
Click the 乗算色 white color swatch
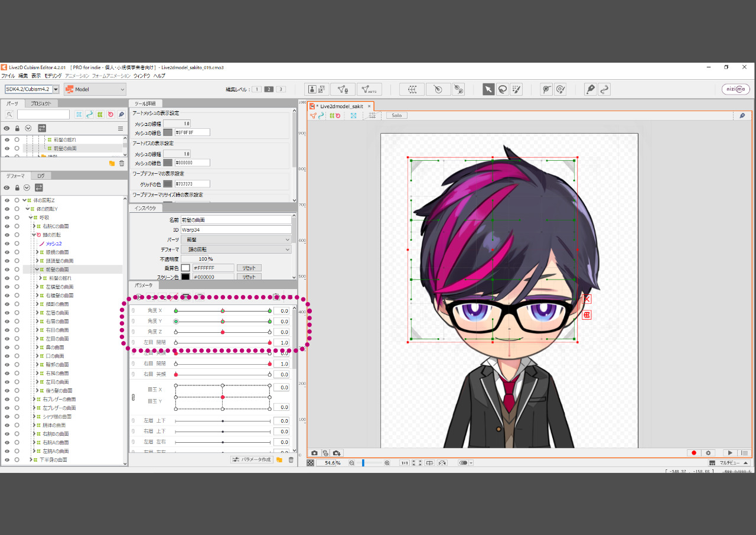pyautogui.click(x=185, y=268)
